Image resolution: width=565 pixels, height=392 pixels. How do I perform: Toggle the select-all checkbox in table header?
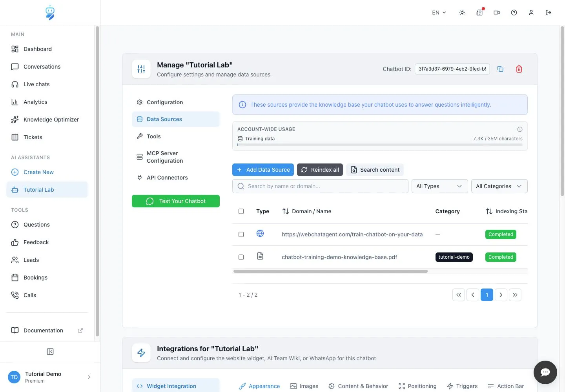coord(241,211)
